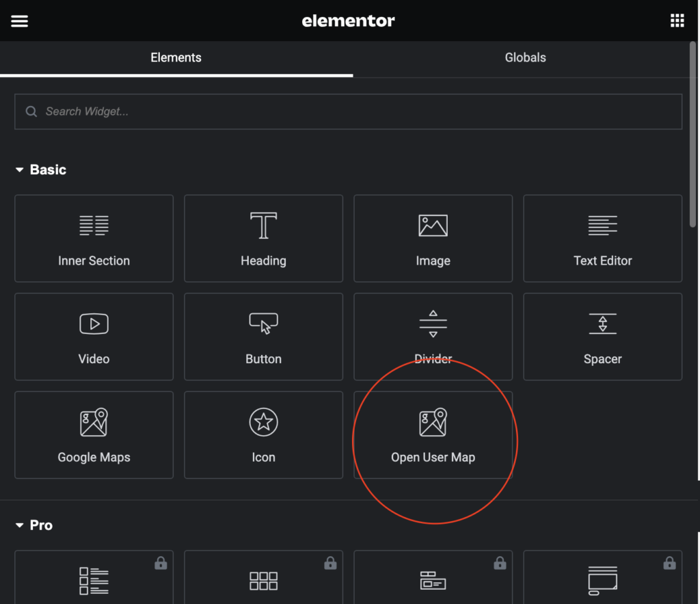Switch to the Elements tab
700x604 pixels.
tap(176, 58)
